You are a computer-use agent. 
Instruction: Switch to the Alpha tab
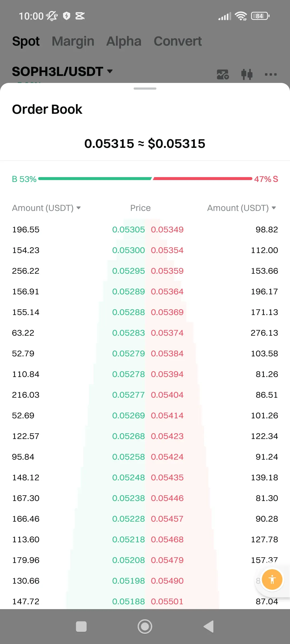click(124, 41)
